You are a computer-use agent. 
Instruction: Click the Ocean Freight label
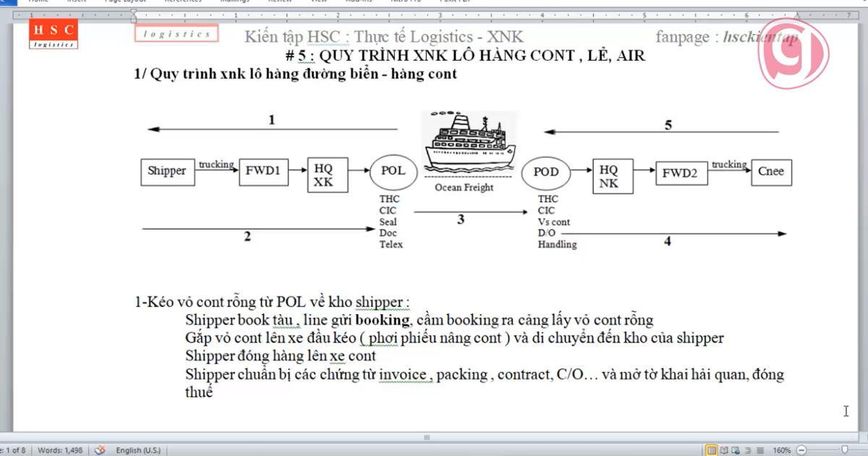464,187
